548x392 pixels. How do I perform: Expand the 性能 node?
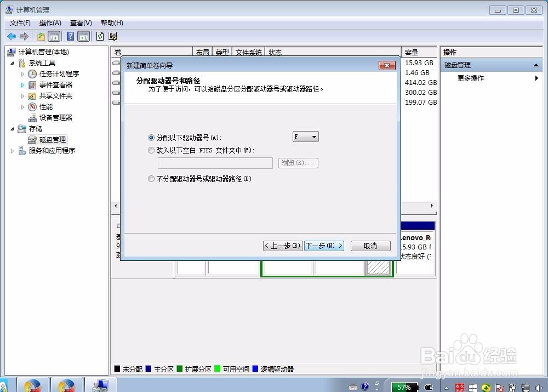tap(22, 107)
